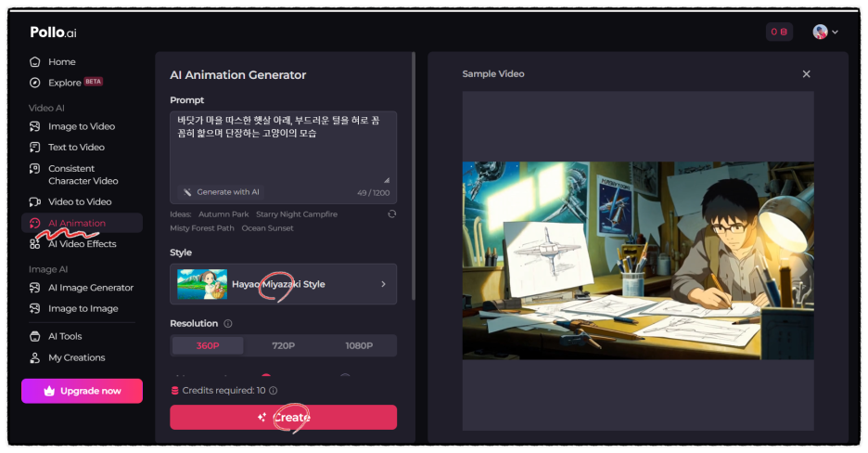The image size is (868, 453).
Task: Select 360P resolution
Action: click(208, 345)
